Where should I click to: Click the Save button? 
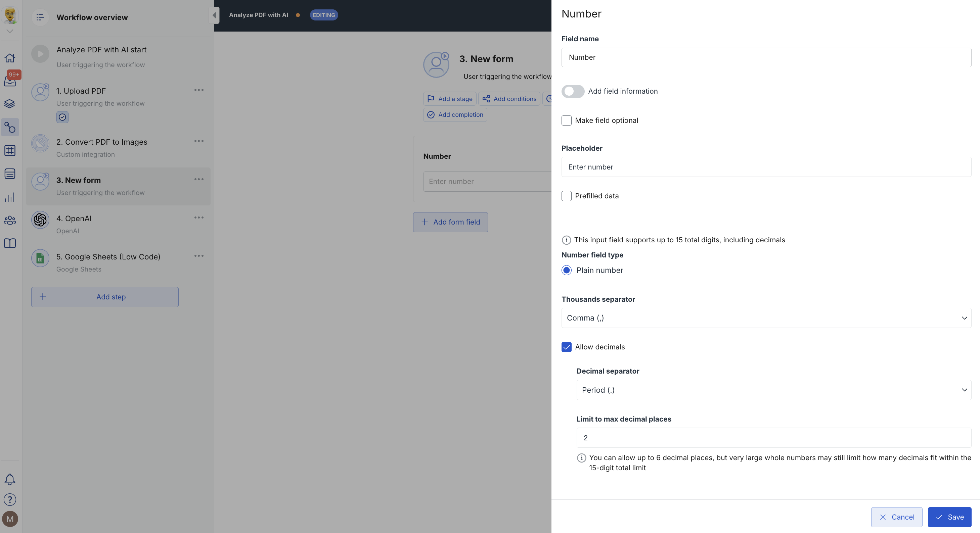click(x=949, y=517)
